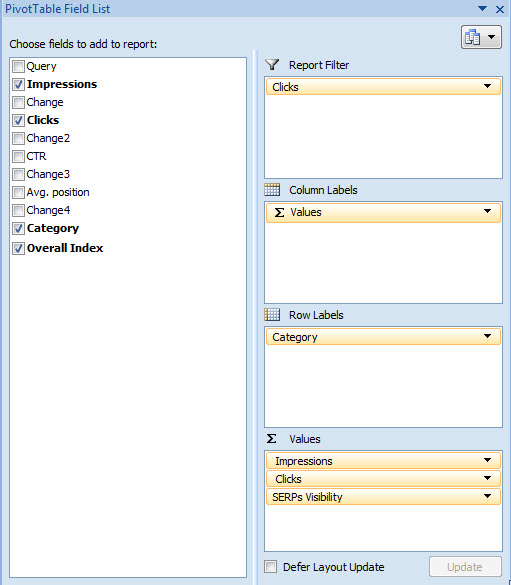The image size is (511, 585).
Task: Uncheck the Overall Index field checkbox
Action: coord(18,248)
